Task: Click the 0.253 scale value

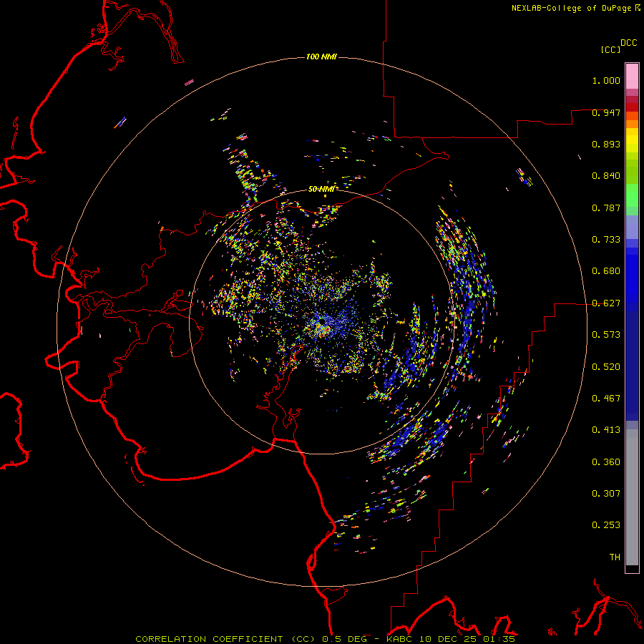Action: [606, 525]
